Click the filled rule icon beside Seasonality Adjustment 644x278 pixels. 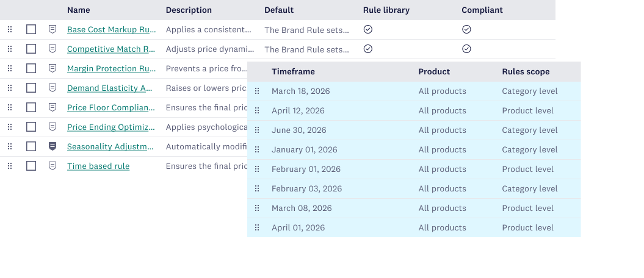point(52,146)
